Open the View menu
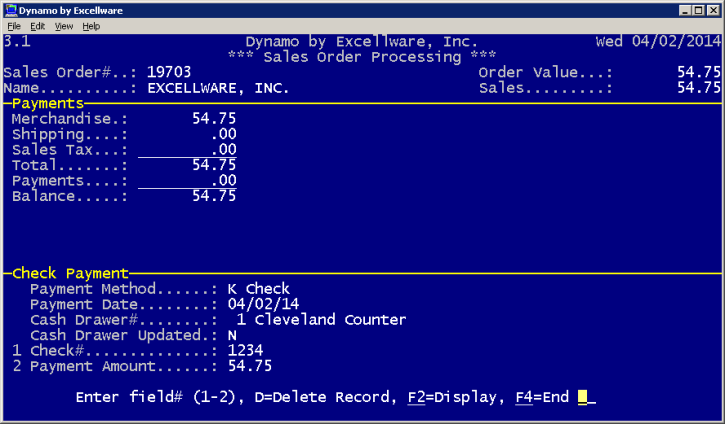725x424 pixels. [64, 26]
